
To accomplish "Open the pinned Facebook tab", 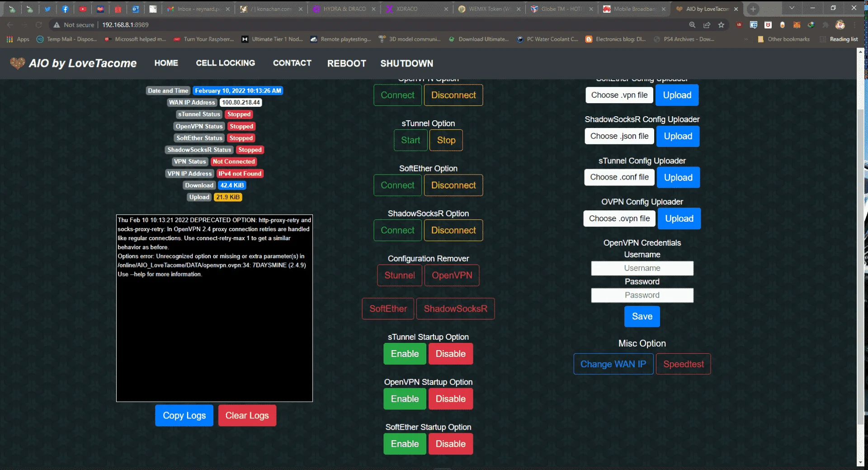I will coord(65,9).
